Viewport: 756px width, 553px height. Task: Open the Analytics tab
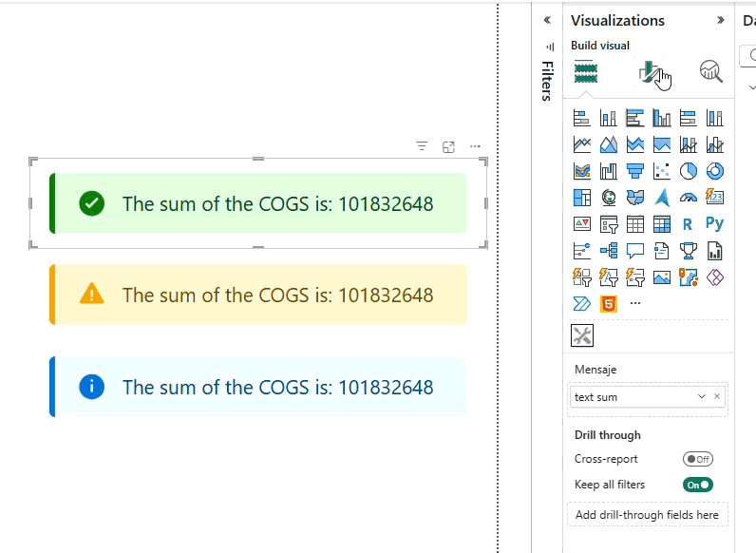(x=710, y=71)
